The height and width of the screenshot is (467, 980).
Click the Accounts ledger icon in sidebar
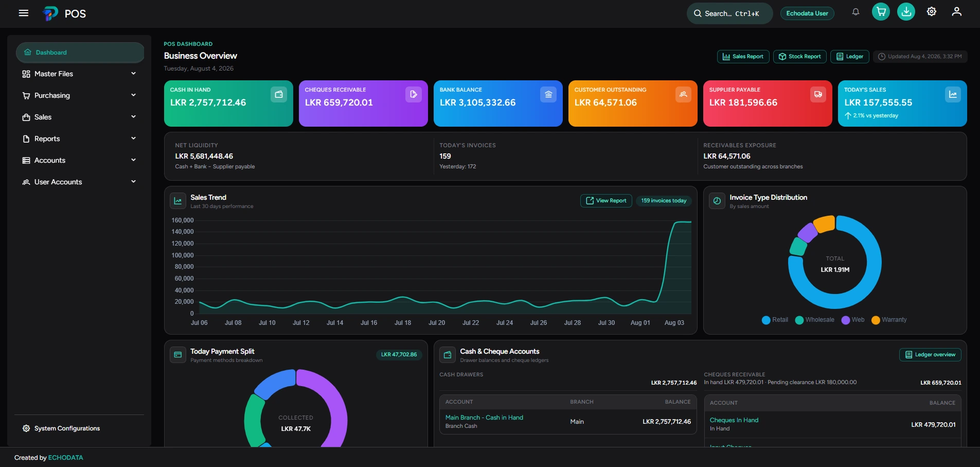pos(26,161)
